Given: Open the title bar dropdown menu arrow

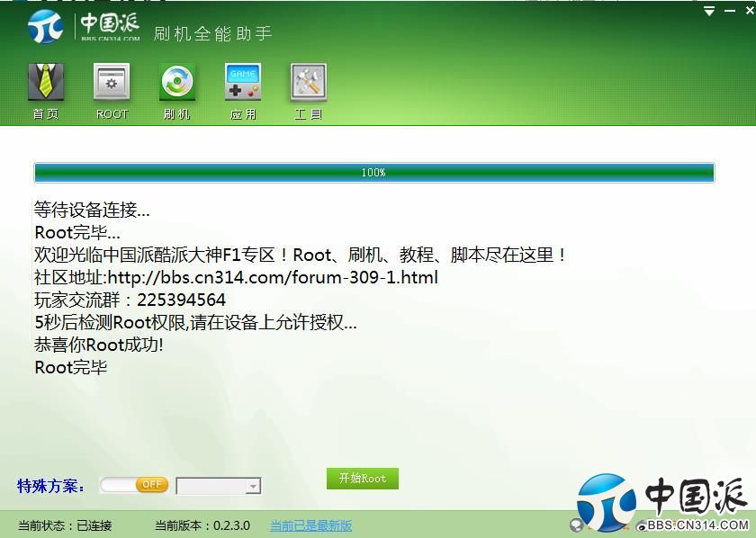Looking at the screenshot, I should click(x=709, y=11).
